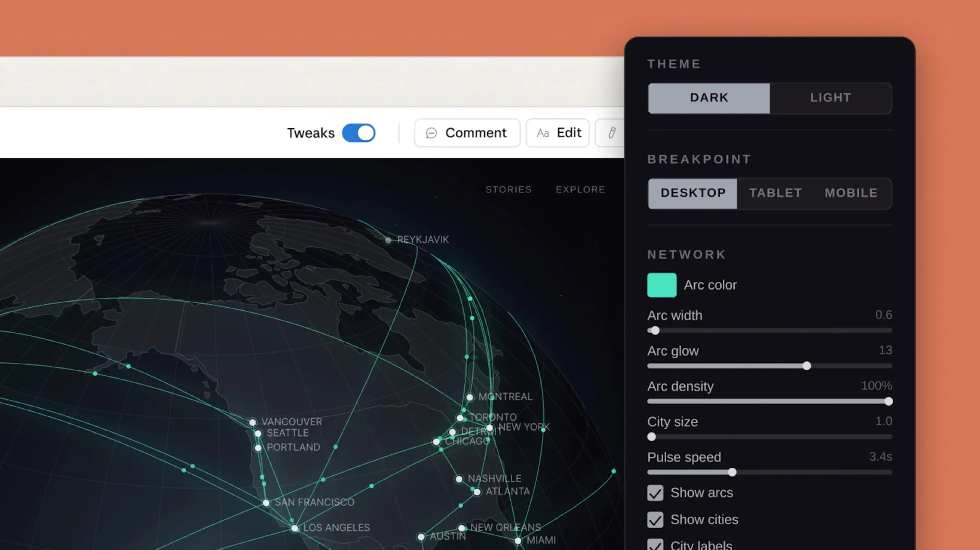Click the Reykjavik city marker on globe
Screen dimensions: 980x550
[389, 240]
